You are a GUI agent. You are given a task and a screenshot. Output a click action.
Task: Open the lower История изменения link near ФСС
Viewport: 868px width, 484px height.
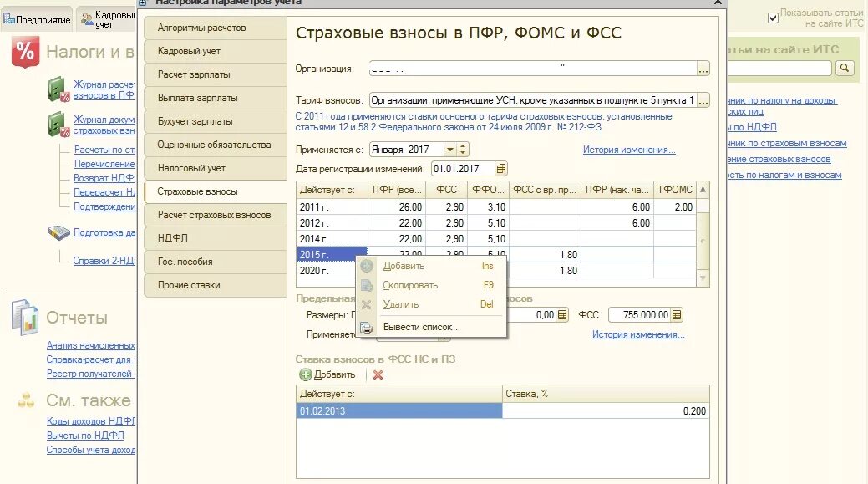638,334
